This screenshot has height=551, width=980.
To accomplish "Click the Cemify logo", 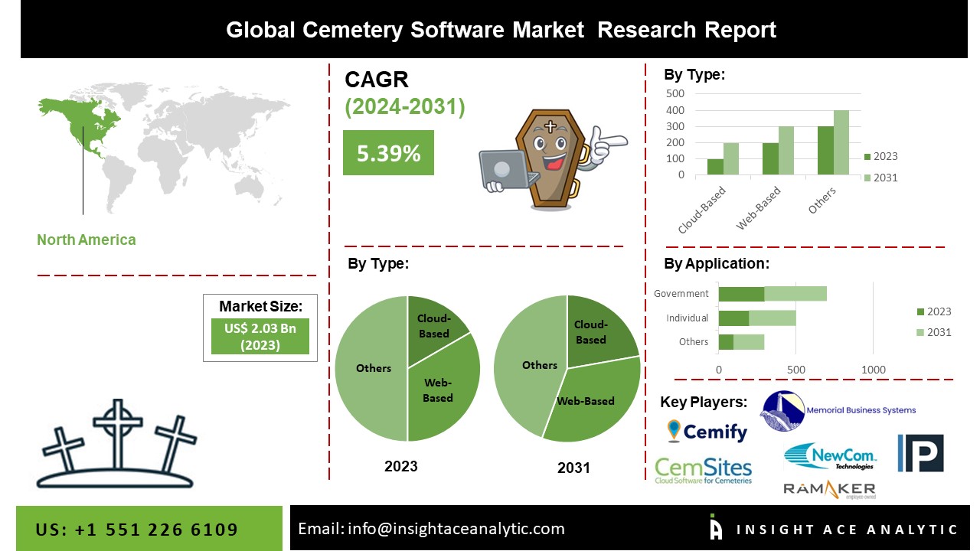I will pyautogui.click(x=707, y=431).
